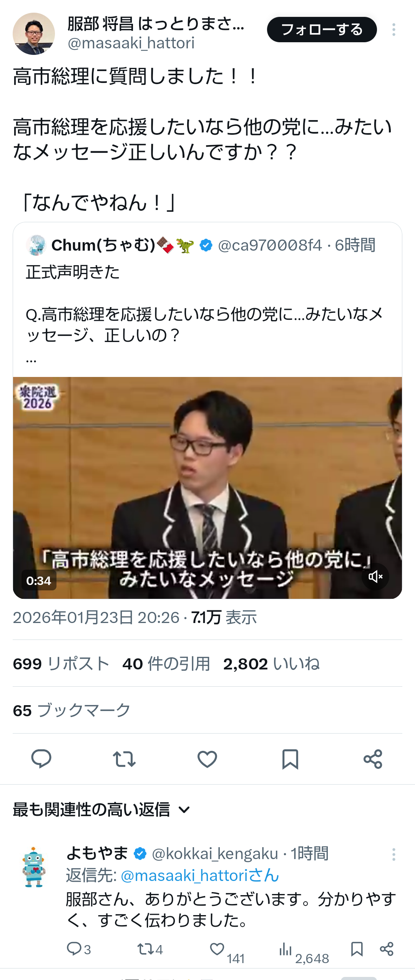Screen dimensions: 415x980
Task: Like the よもやま reply with heart icon
Action: (217, 949)
